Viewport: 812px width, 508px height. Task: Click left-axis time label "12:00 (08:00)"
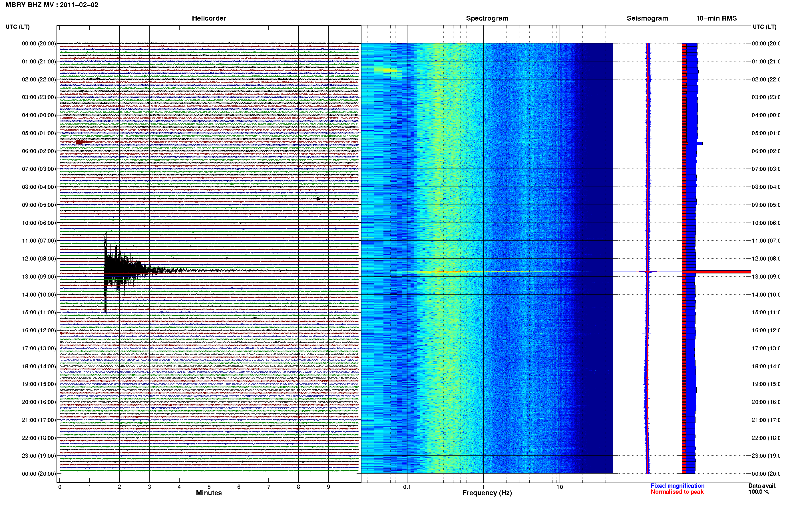[x=39, y=258]
